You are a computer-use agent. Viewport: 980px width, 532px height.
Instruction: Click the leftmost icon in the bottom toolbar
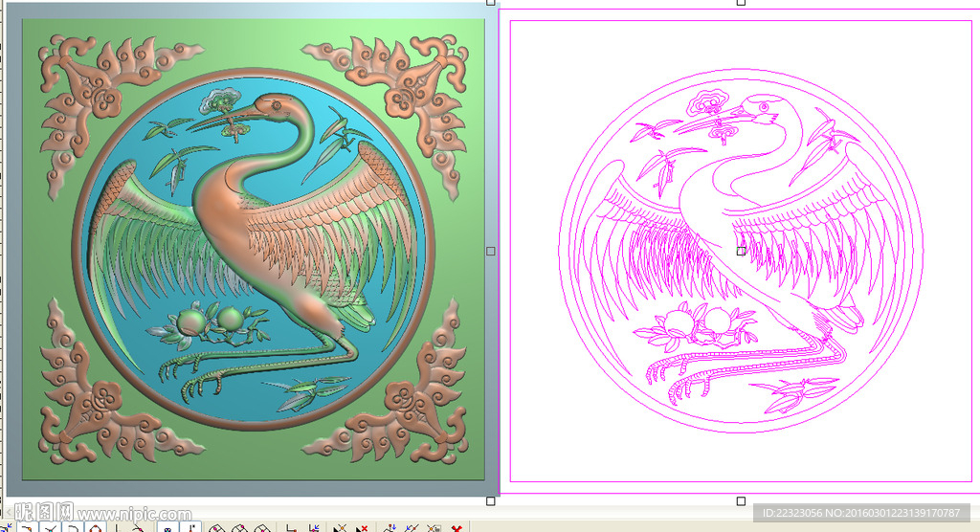click(6, 528)
